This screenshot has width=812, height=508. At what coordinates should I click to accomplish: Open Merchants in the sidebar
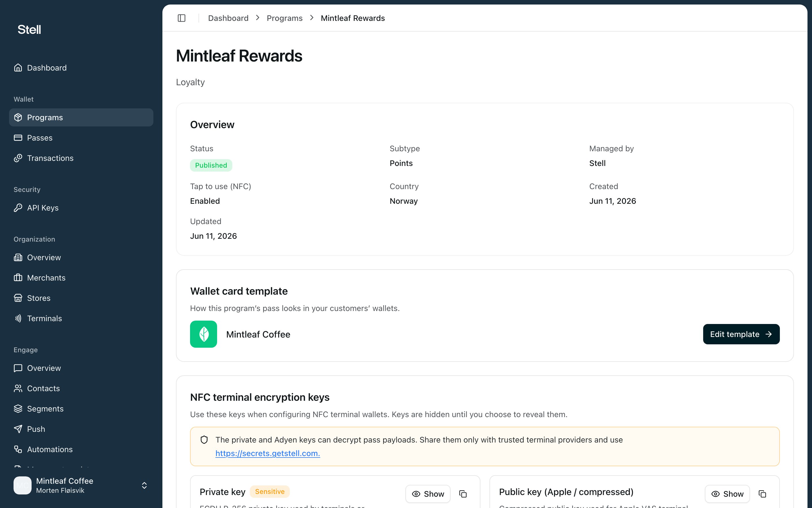(x=81, y=278)
